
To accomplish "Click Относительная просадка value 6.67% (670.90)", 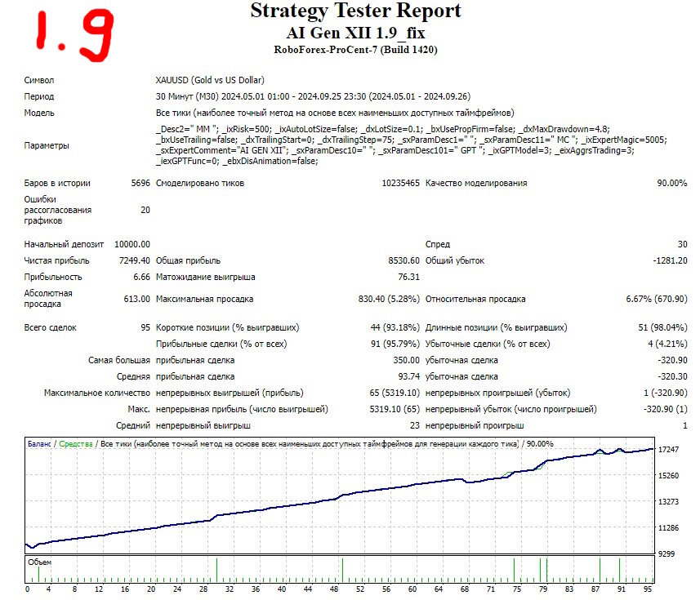I will tap(657, 299).
